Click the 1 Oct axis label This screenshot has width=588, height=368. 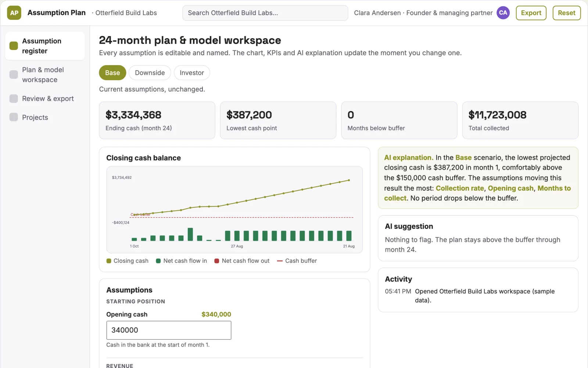134,246
